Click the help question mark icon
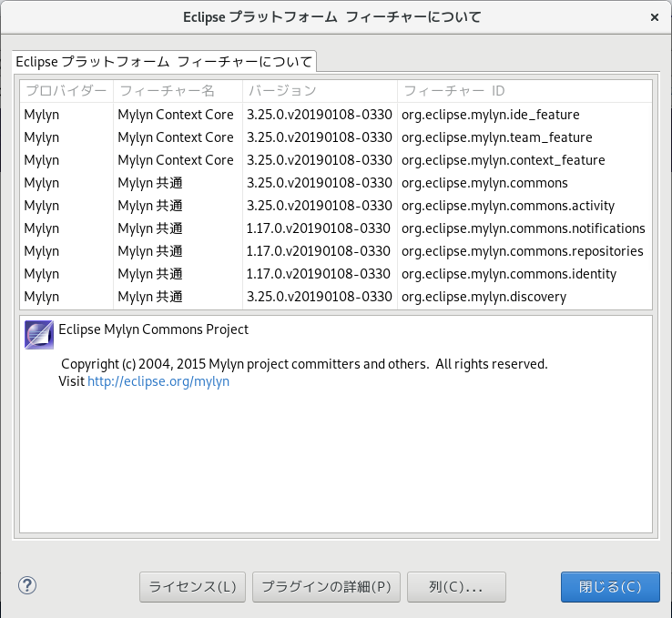 [x=25, y=585]
